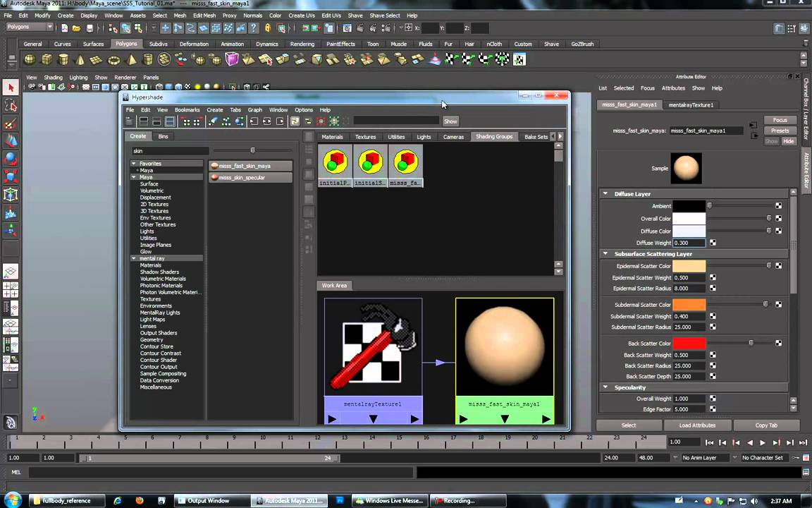The image size is (812, 508).
Task: Click the Save Scene disk icon
Action: [90, 28]
